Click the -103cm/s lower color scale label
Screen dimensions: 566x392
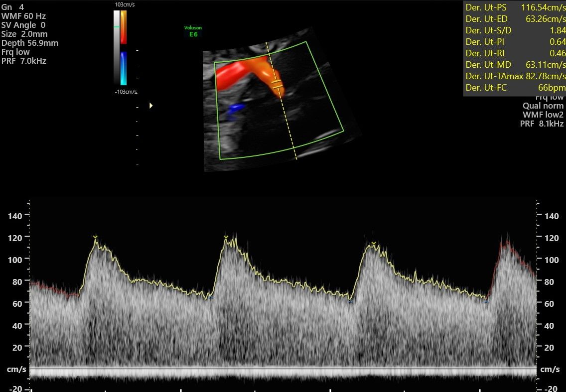pyautogui.click(x=127, y=92)
